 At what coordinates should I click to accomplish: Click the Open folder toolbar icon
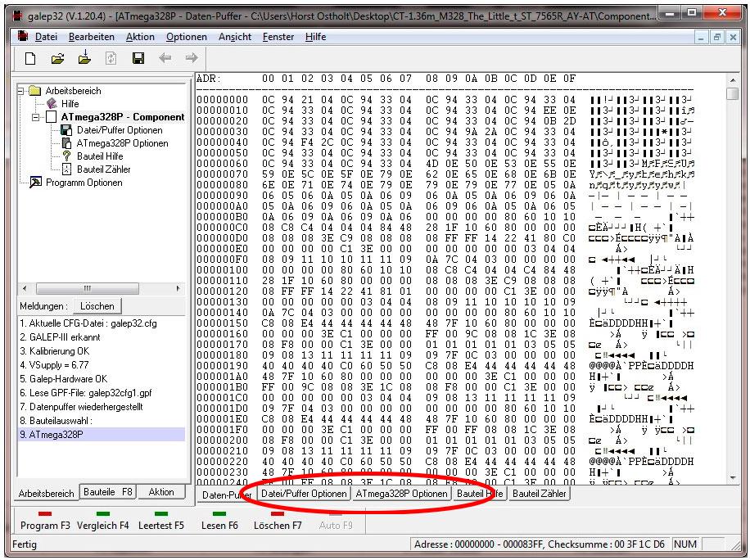click(x=57, y=58)
